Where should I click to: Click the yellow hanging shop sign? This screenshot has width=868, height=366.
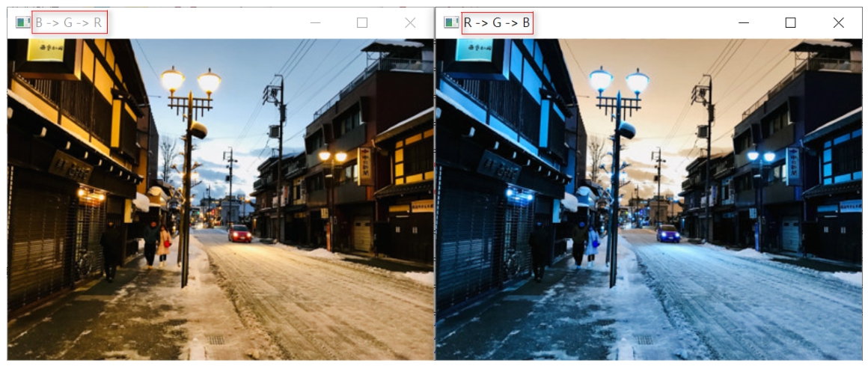point(46,50)
